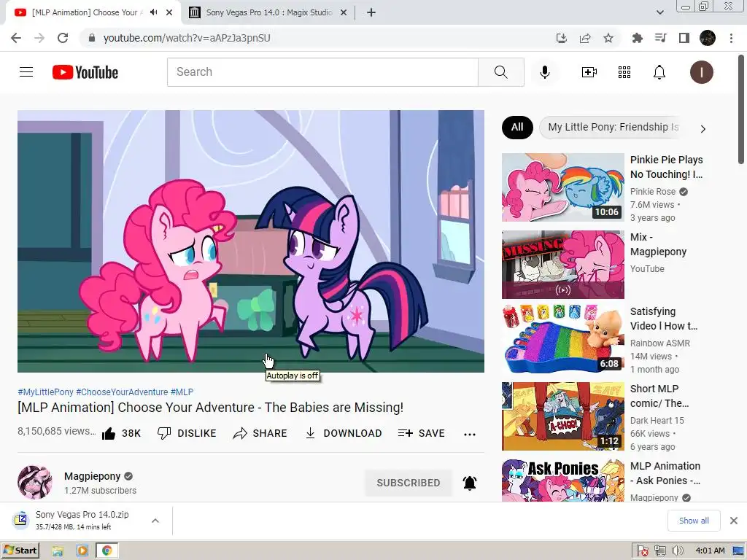Click the install app icon in address bar
The width and height of the screenshot is (747, 560).
coord(561,38)
